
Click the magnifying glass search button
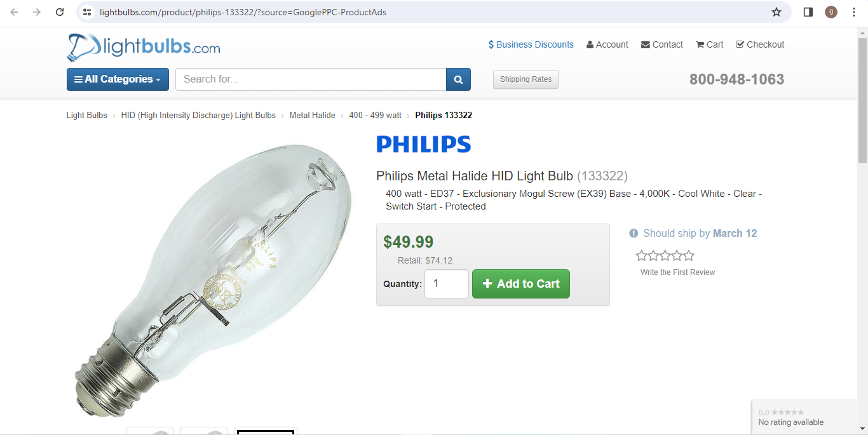[x=458, y=79]
